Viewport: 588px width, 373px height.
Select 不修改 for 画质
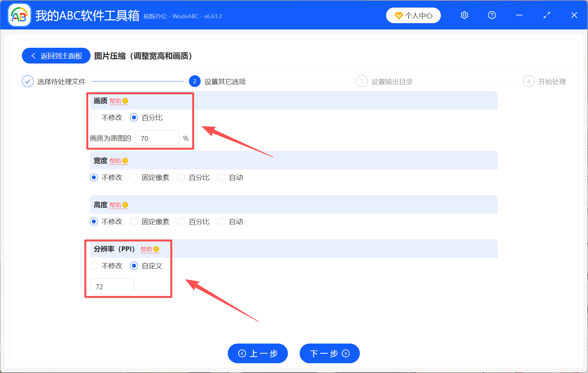[x=94, y=117]
